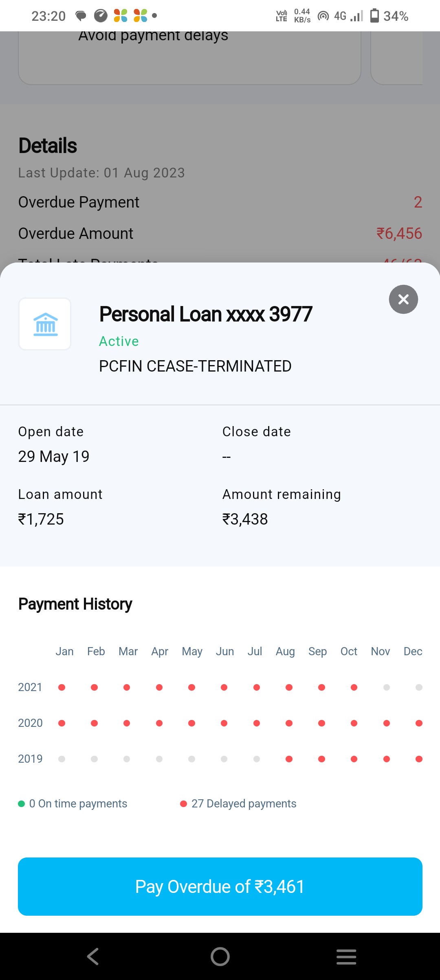The image size is (440, 980).
Task: Tap the bank building icon
Action: tap(45, 324)
